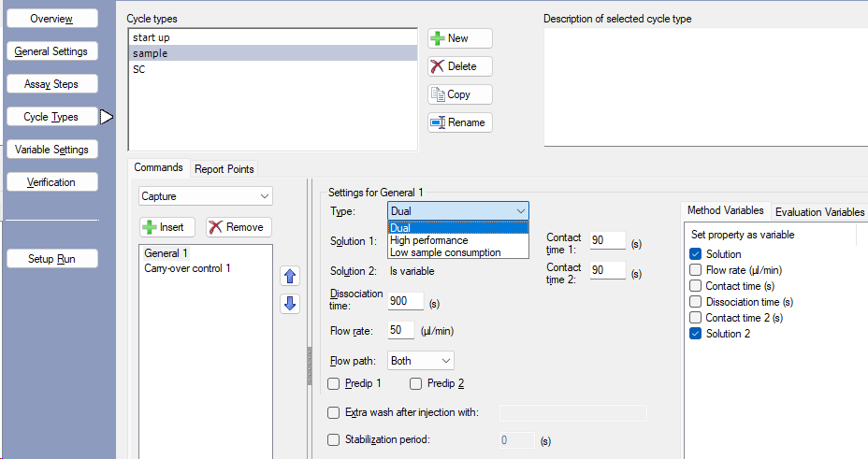Move command down with blue arrow

290,303
